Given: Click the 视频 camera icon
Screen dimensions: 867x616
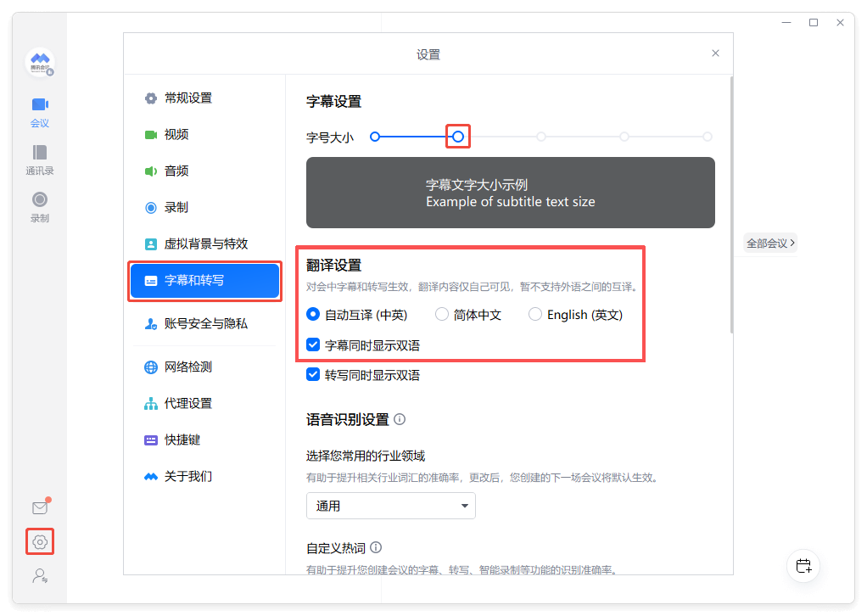Looking at the screenshot, I should click(x=150, y=135).
